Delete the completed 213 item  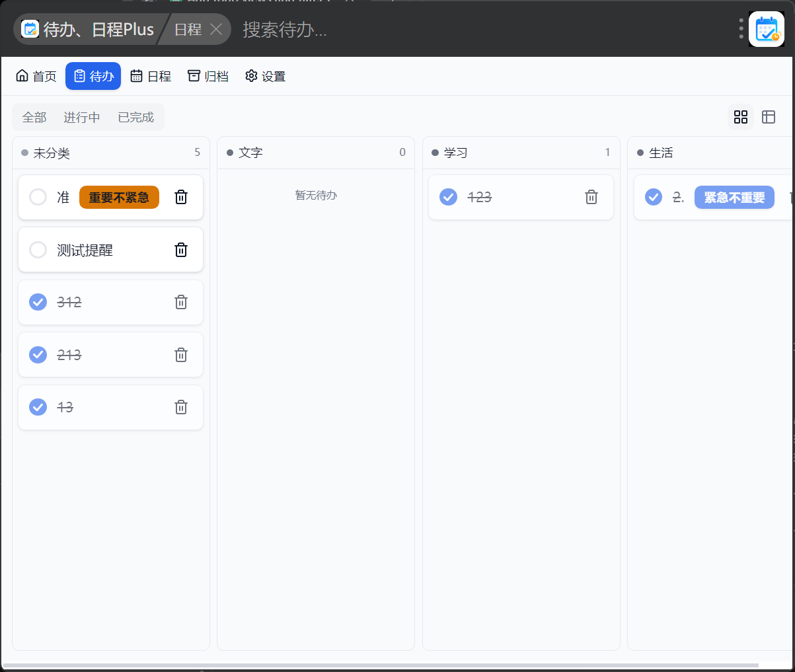pos(181,355)
